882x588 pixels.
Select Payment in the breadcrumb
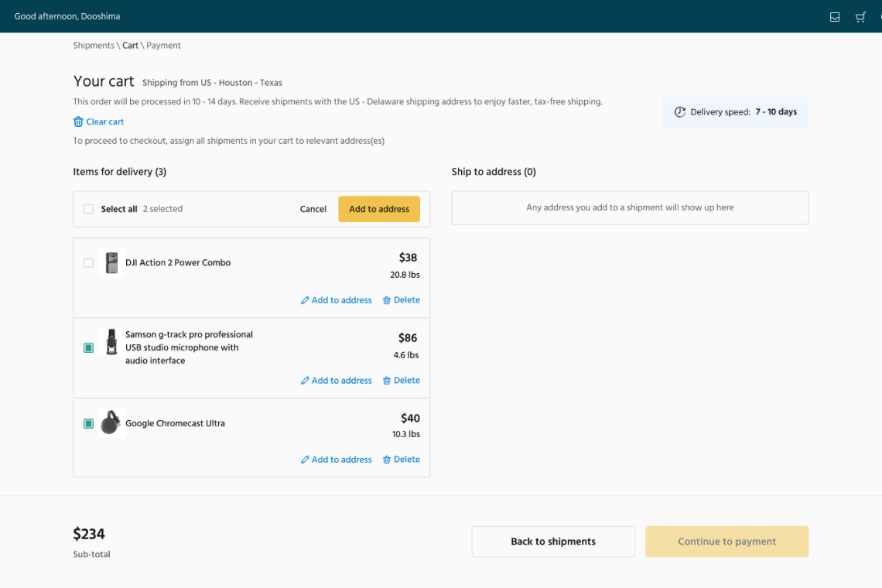coord(164,46)
